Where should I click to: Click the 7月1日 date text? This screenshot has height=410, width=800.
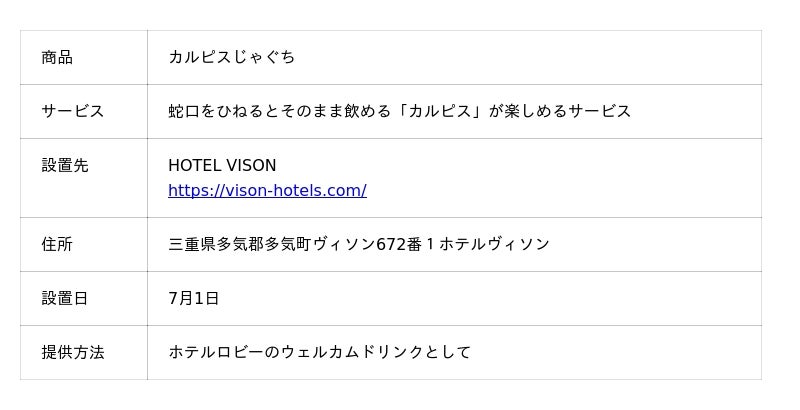point(194,298)
